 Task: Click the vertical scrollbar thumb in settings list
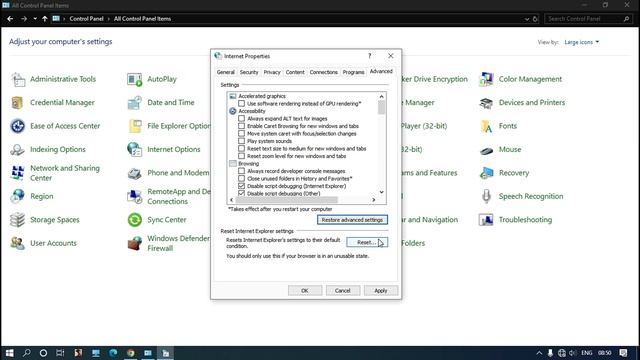coord(382,107)
